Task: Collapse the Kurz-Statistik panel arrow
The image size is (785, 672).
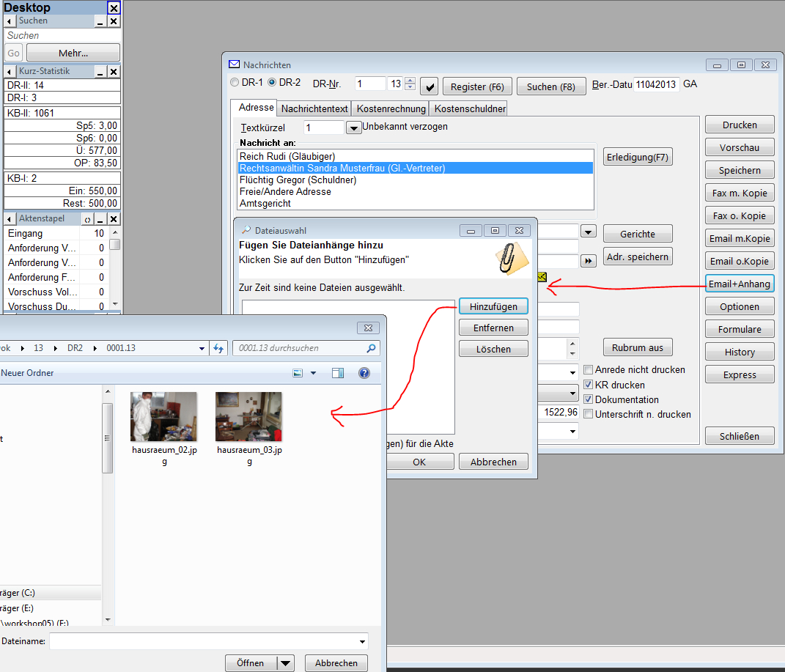Action: coord(10,72)
